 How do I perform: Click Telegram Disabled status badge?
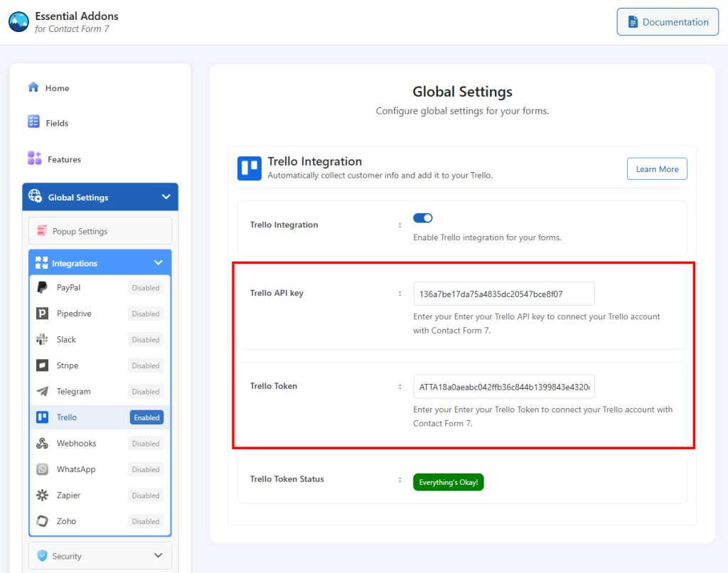point(145,392)
